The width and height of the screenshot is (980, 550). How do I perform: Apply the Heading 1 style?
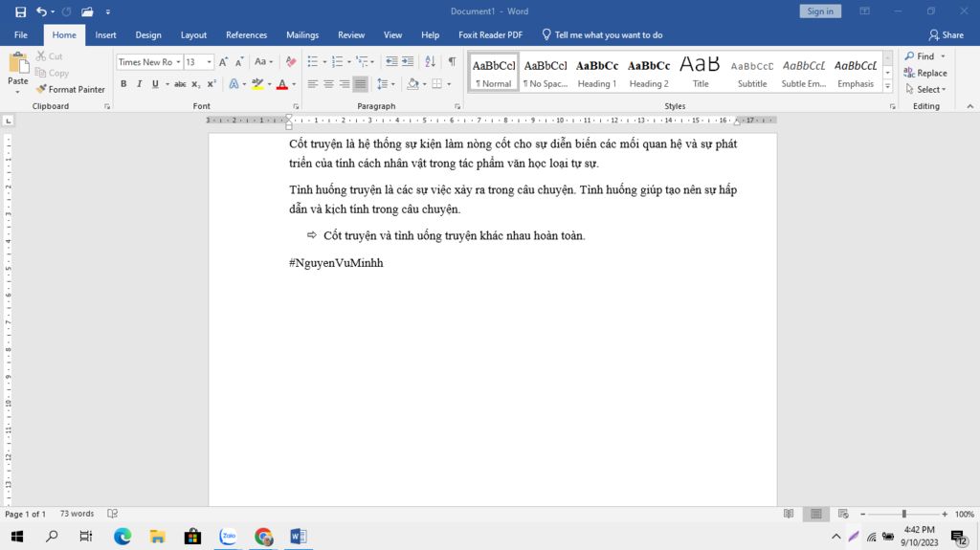pyautogui.click(x=596, y=73)
